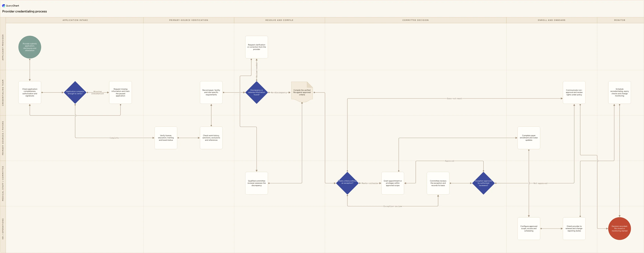Click the 'Enroll and Onboard' column header

(x=552, y=20)
